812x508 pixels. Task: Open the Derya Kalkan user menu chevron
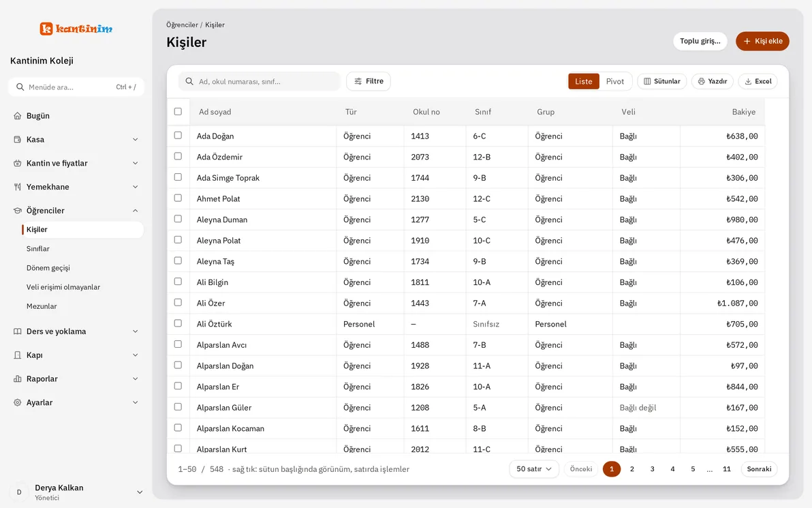coord(139,492)
